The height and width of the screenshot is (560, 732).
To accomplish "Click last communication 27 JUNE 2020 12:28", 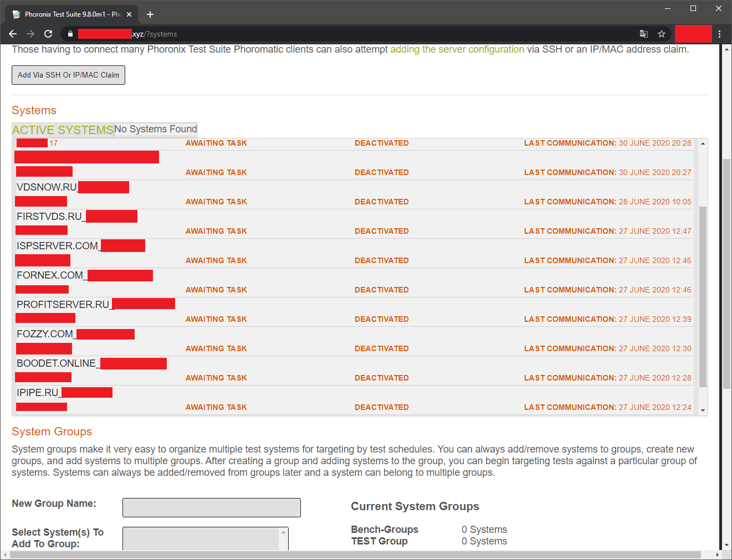I will [x=608, y=378].
